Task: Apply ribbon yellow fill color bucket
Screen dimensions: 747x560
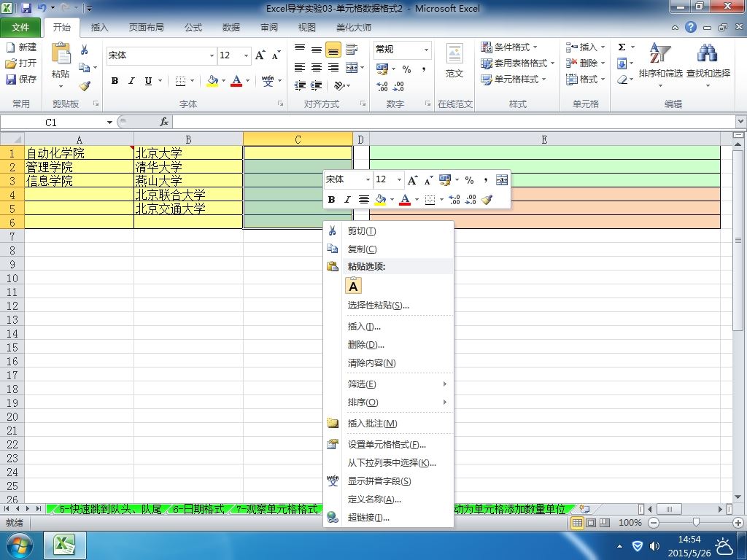Action: 212,81
